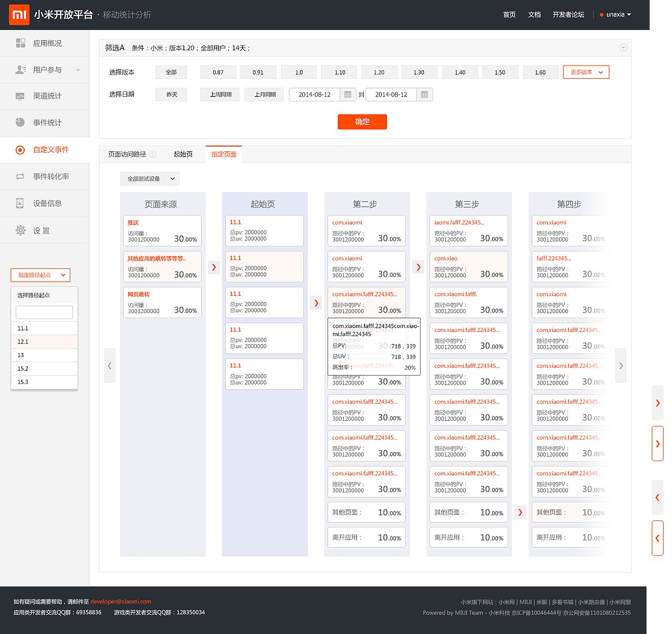Switch to 指定页面 tab
Screen dimensions: 672x634
coord(224,154)
